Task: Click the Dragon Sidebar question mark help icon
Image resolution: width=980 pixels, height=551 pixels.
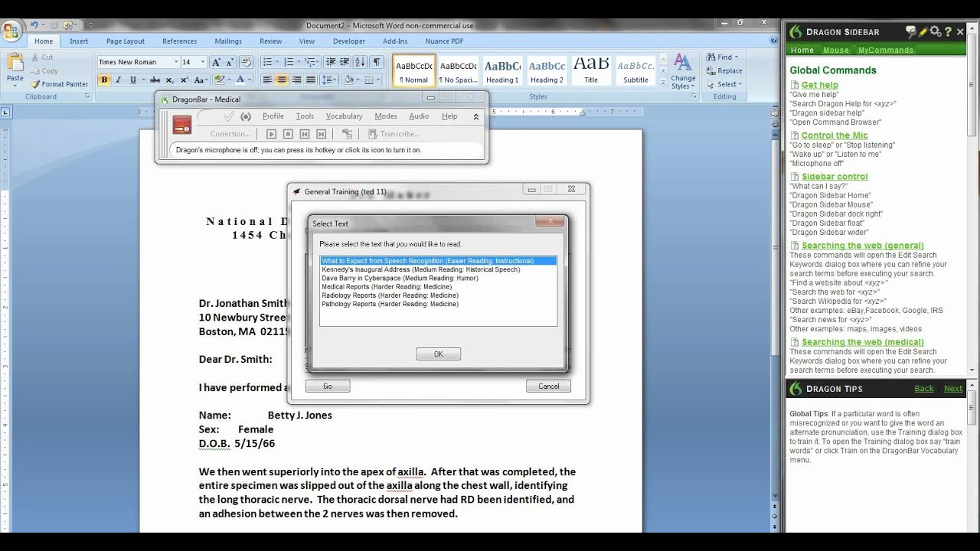Action: (948, 32)
